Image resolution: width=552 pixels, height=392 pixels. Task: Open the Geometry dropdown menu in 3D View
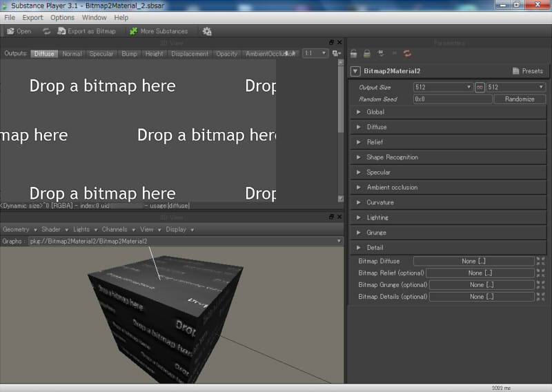[x=20, y=230]
